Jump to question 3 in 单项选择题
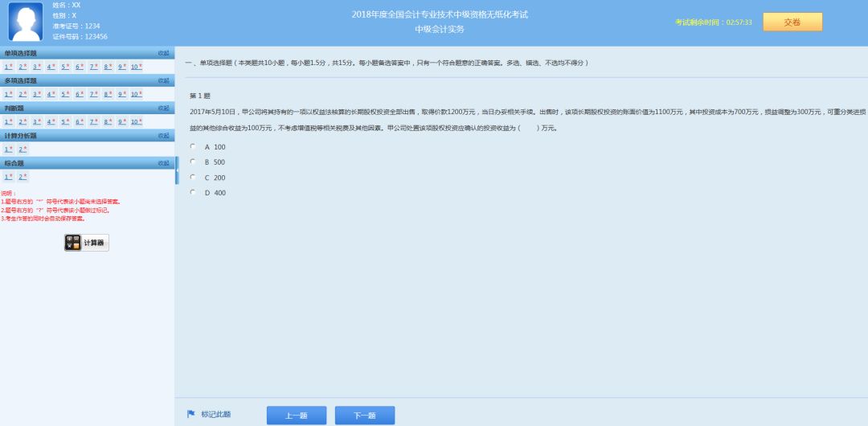This screenshot has height=426, width=868. [x=37, y=67]
